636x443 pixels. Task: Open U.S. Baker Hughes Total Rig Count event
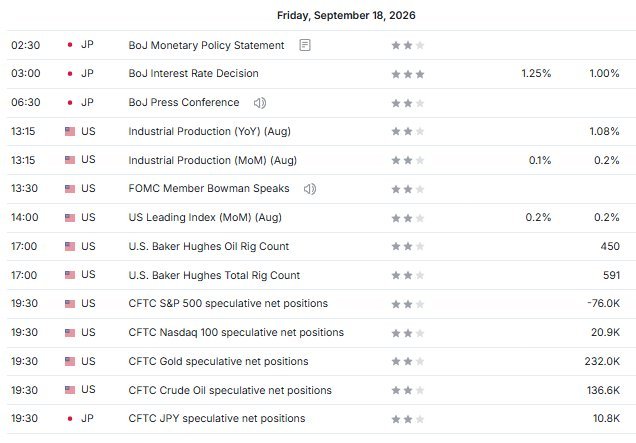(214, 275)
